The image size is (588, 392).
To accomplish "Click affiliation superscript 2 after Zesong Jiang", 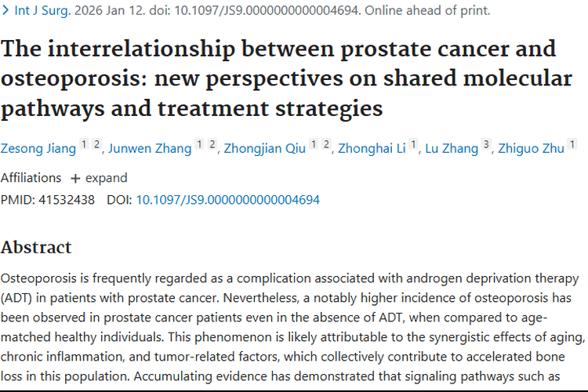I will pyautogui.click(x=96, y=144).
